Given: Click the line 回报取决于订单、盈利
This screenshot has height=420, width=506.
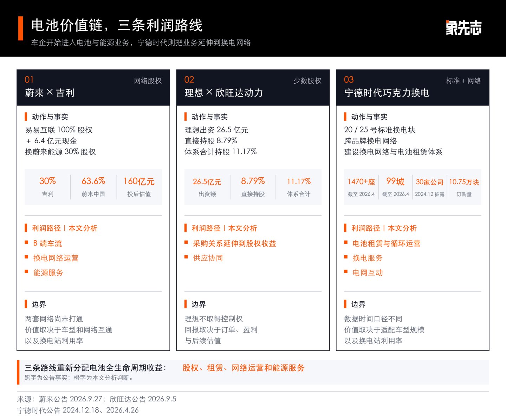Looking at the screenshot, I should pos(221,330).
